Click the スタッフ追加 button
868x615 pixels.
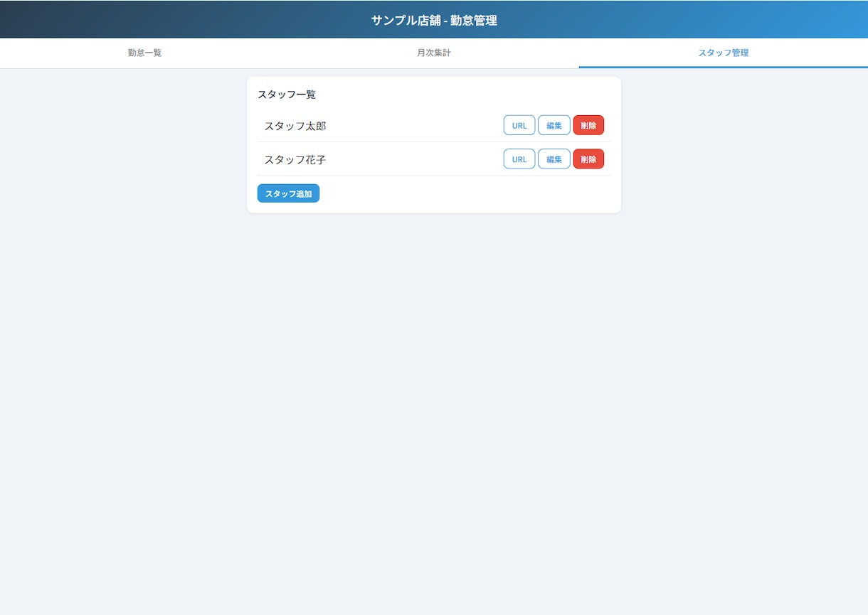[x=288, y=193]
